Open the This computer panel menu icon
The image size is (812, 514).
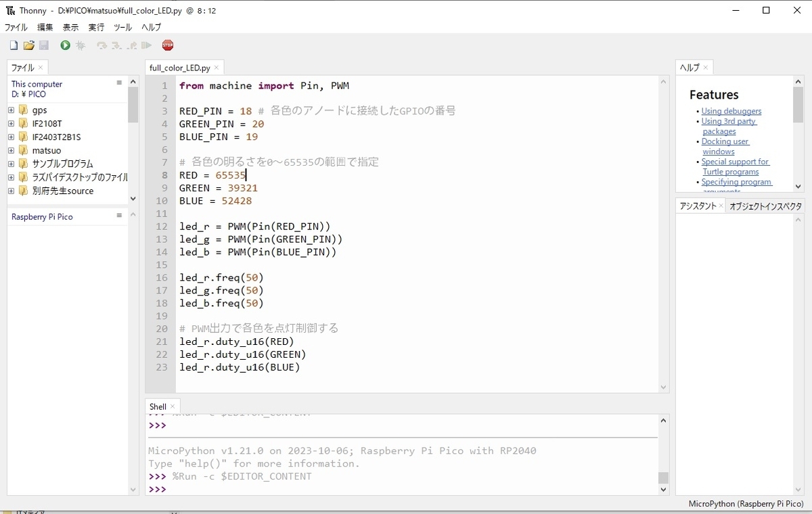tap(119, 83)
